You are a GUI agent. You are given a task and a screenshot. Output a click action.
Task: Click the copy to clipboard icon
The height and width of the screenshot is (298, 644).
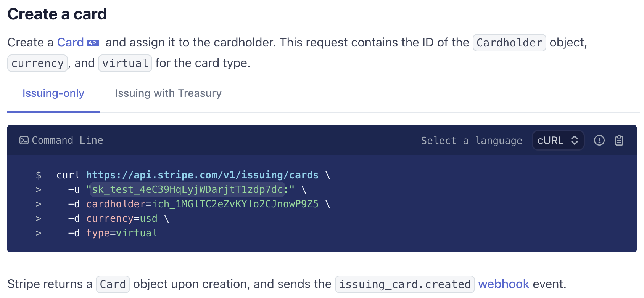click(619, 141)
